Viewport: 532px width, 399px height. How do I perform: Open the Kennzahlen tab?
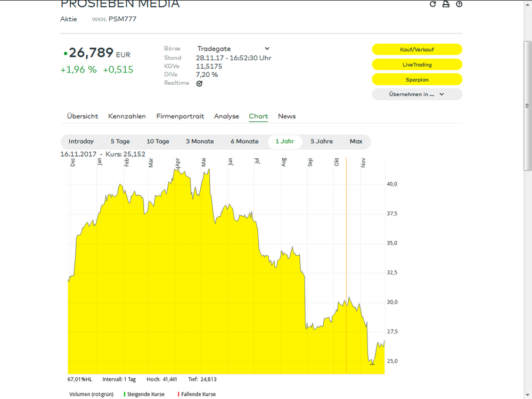[127, 116]
